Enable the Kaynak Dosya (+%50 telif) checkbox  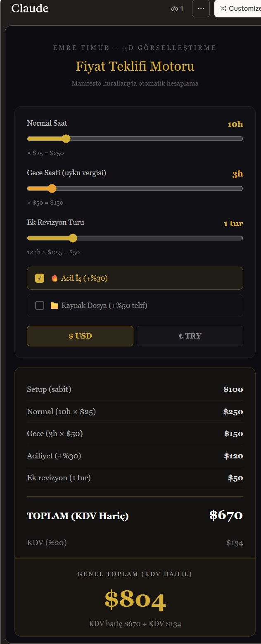[x=40, y=306]
